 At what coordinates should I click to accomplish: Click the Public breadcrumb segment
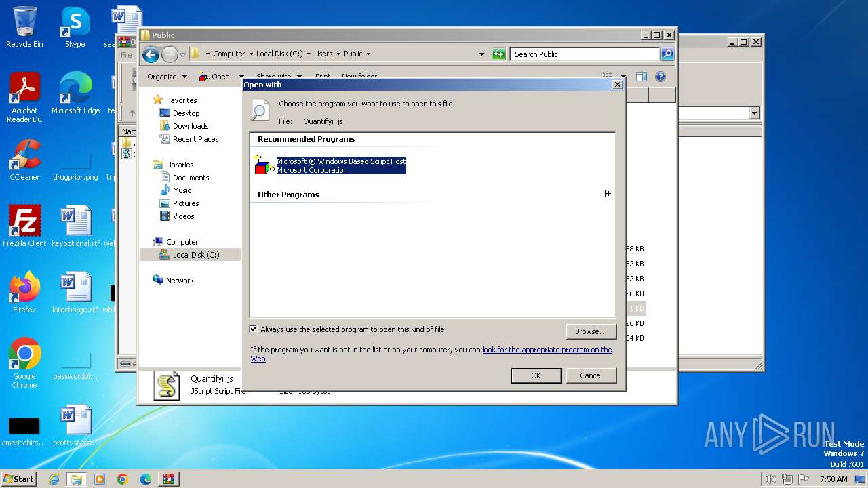pos(353,54)
